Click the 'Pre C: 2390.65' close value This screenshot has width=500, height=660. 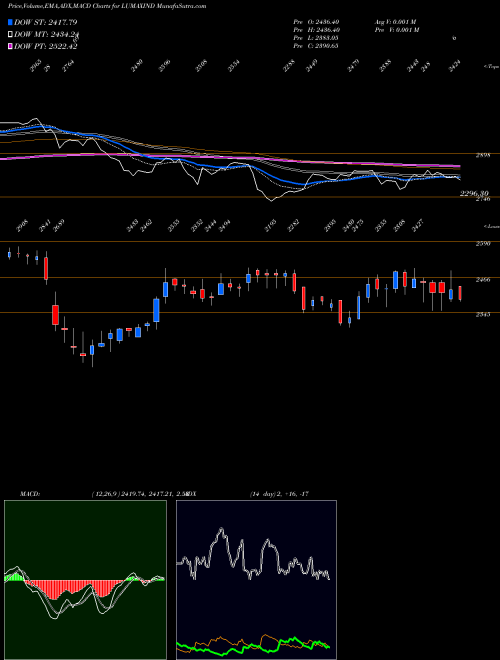coord(316,46)
